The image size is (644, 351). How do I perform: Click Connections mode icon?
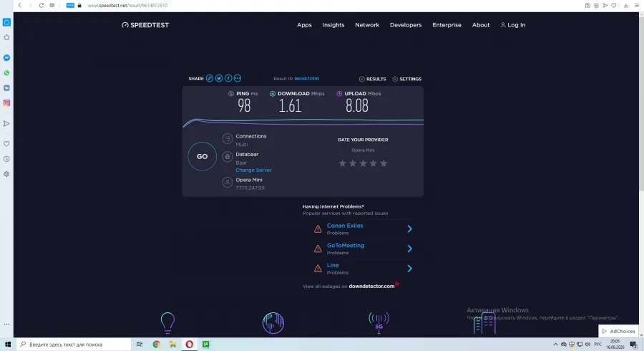(227, 138)
